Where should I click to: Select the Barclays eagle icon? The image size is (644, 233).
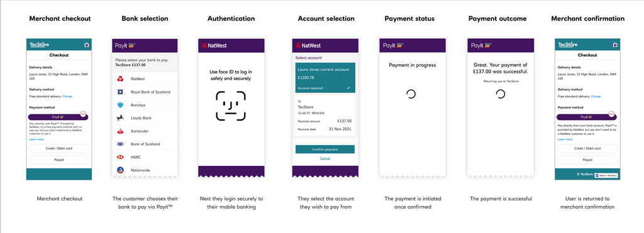click(120, 105)
